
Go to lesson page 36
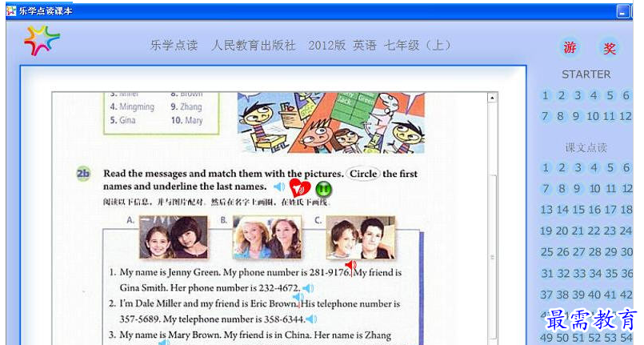click(626, 274)
